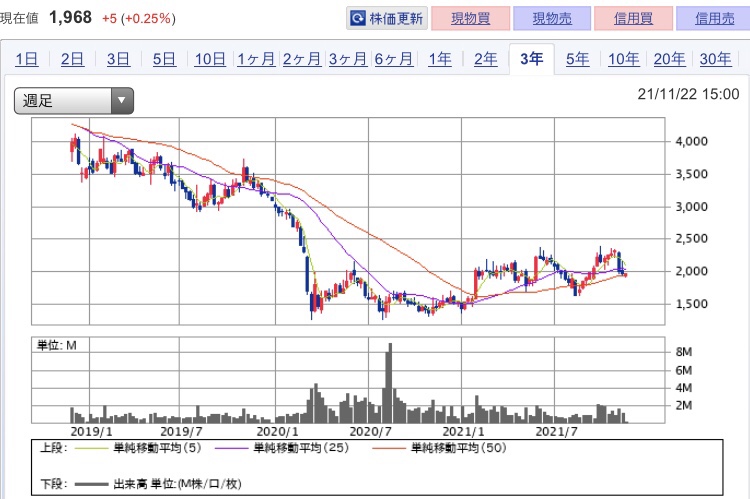Click the 単位: M label in volume chart
This screenshot has width=750, height=499.
[57, 345]
